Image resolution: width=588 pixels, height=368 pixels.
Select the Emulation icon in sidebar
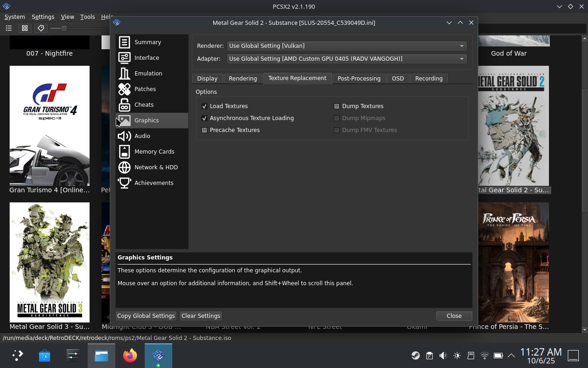tap(124, 74)
